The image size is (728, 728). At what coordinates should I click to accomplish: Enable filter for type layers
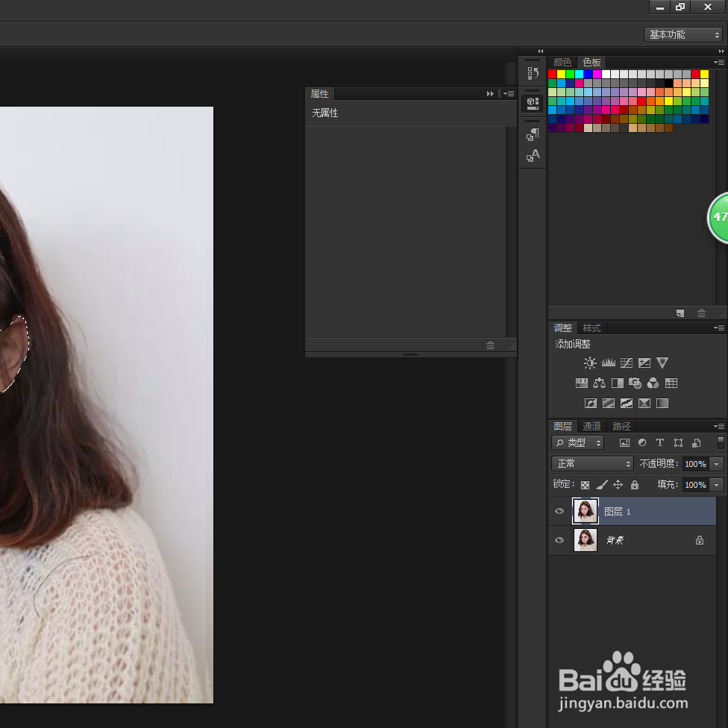pos(659,443)
